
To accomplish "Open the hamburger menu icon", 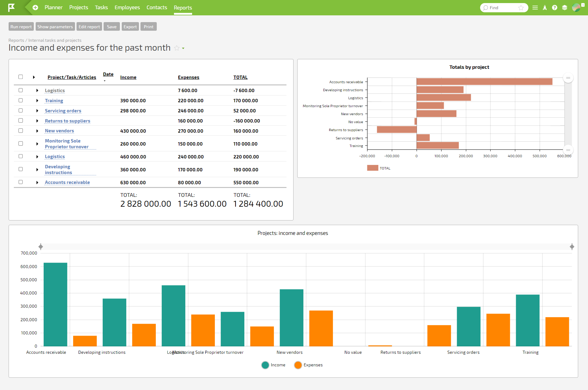I will (535, 8).
